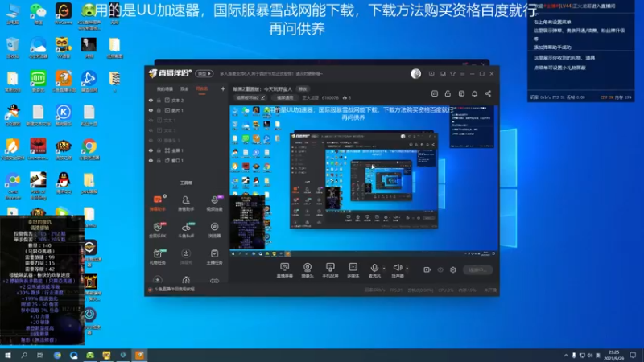Switch to the 双击 scene tab

pos(184,88)
